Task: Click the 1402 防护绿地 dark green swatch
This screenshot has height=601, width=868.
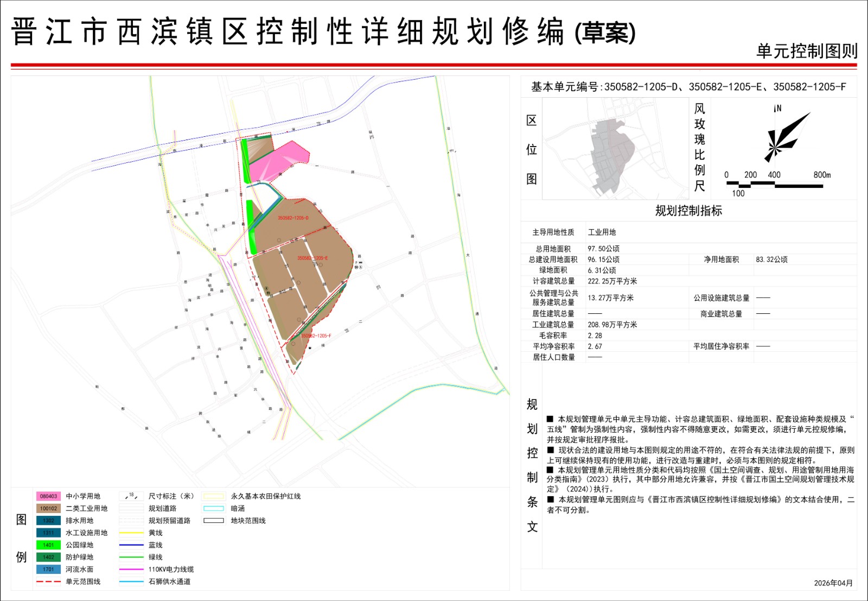Action: pyautogui.click(x=48, y=557)
